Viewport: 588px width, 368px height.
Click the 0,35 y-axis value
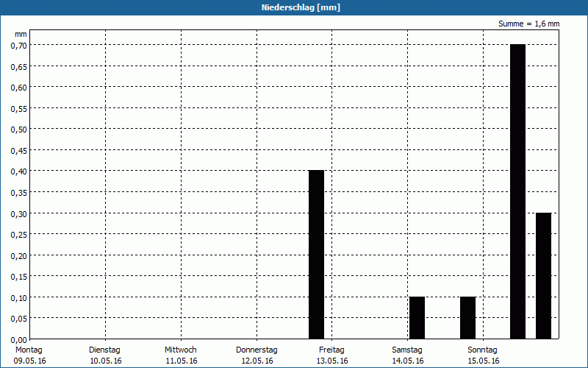[x=19, y=193]
